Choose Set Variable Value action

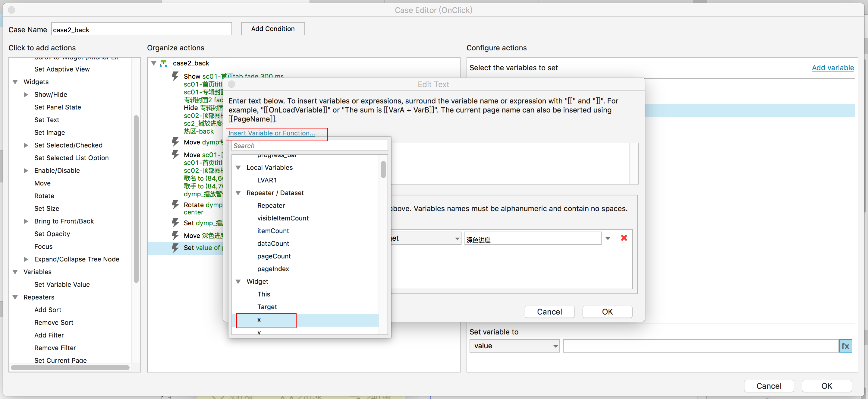pyautogui.click(x=62, y=284)
